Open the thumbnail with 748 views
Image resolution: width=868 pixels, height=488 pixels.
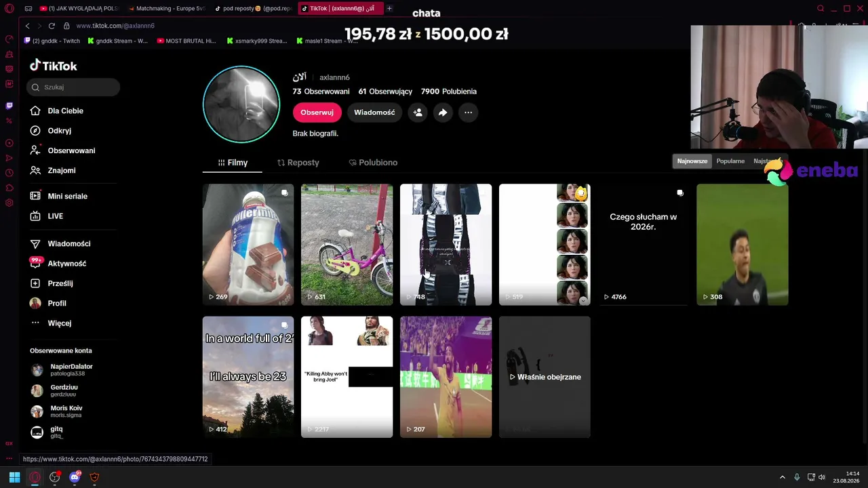pos(446,245)
